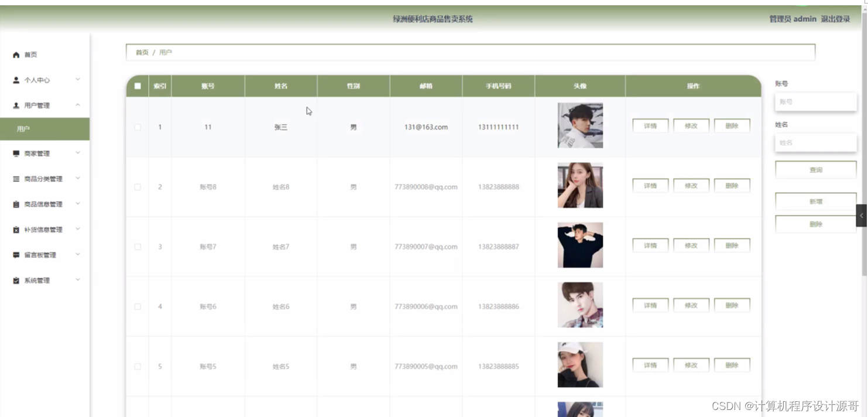Click 详情 button for 账号5
This screenshot has width=868, height=417.
click(x=650, y=365)
